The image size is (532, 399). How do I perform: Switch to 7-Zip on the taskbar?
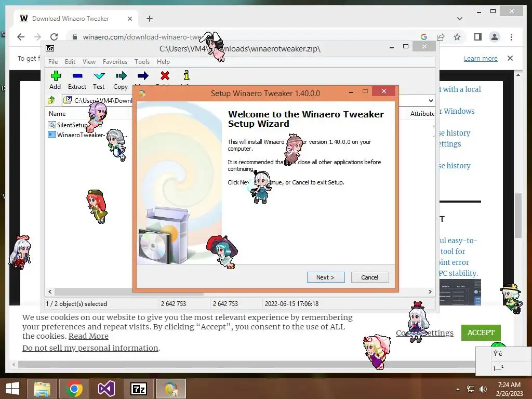(138, 389)
